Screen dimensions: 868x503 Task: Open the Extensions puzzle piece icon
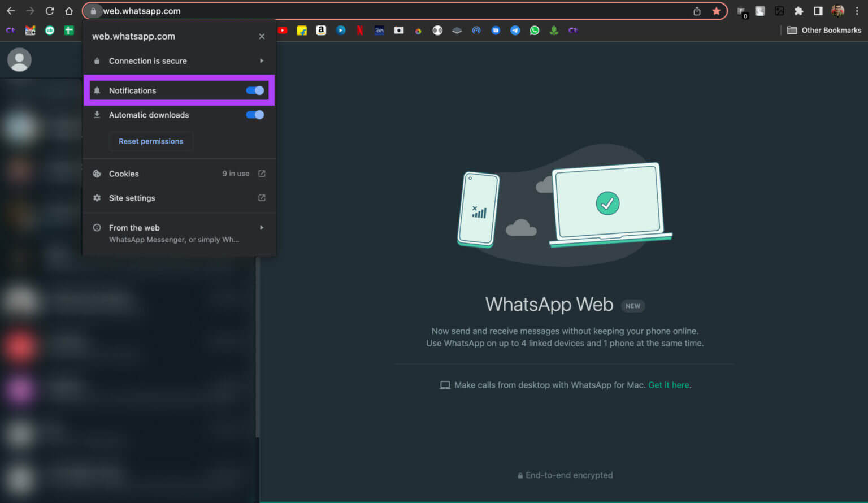click(798, 11)
